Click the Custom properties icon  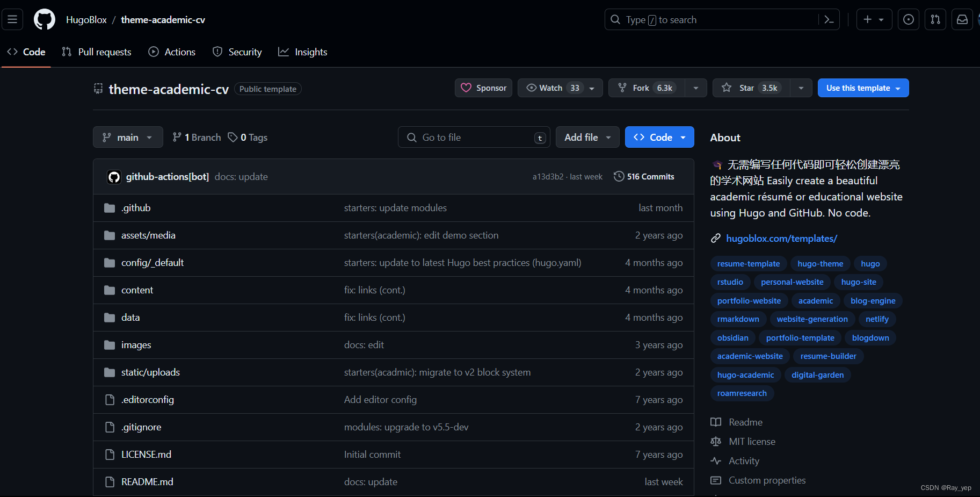click(x=716, y=480)
